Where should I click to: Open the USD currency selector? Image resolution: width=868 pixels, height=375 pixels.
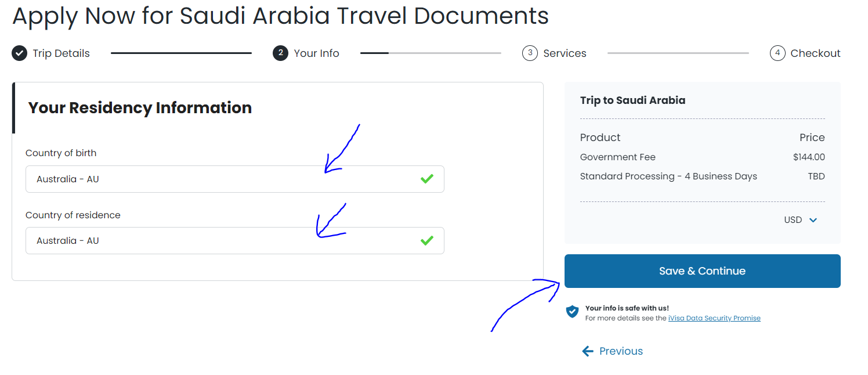pyautogui.click(x=800, y=219)
